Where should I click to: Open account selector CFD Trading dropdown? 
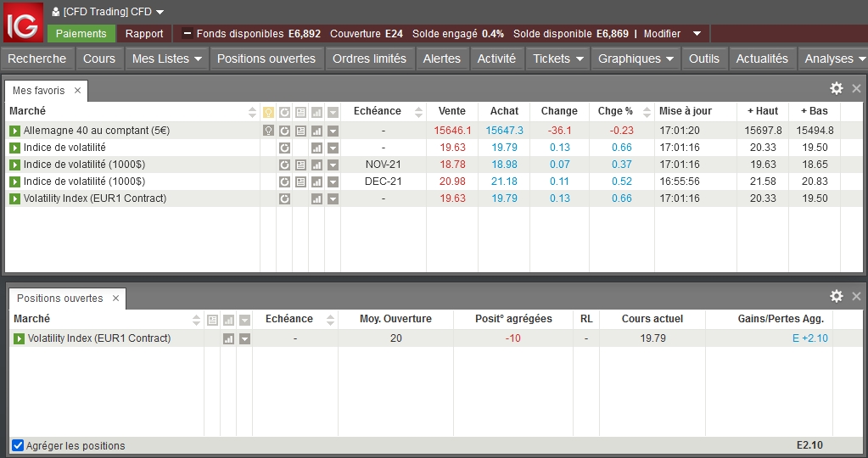click(108, 12)
